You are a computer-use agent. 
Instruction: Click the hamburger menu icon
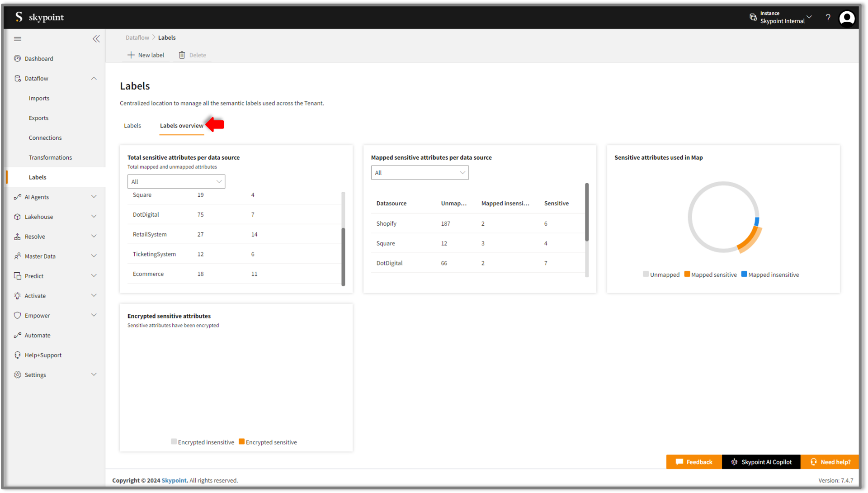tap(18, 39)
